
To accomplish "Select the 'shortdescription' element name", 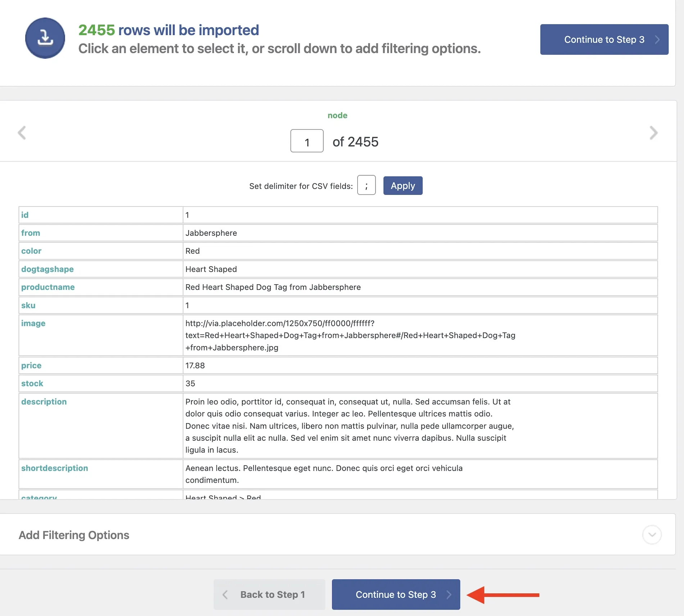I will tap(55, 468).
